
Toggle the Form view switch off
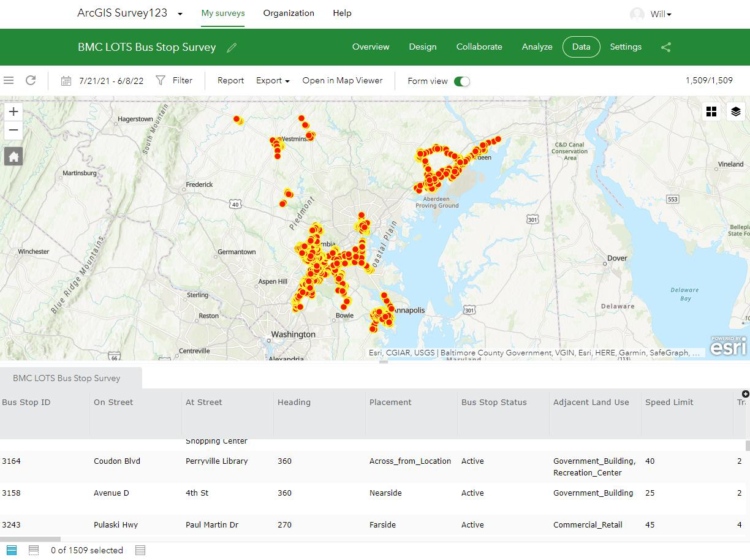[462, 81]
